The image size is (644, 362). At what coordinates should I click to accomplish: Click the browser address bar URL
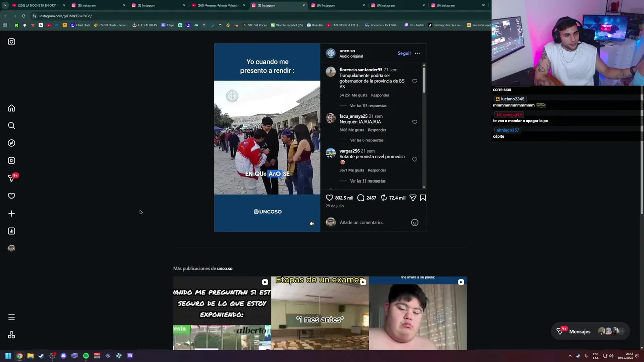(65, 16)
